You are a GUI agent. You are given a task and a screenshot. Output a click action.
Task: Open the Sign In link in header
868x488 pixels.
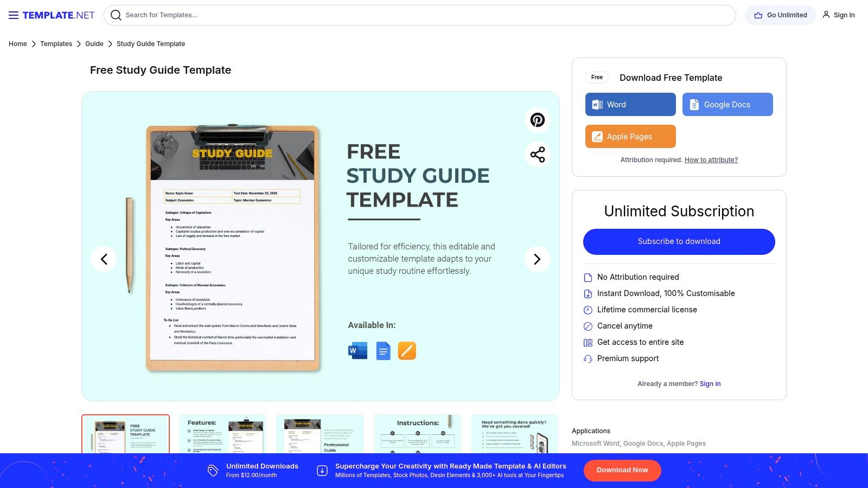pos(839,15)
